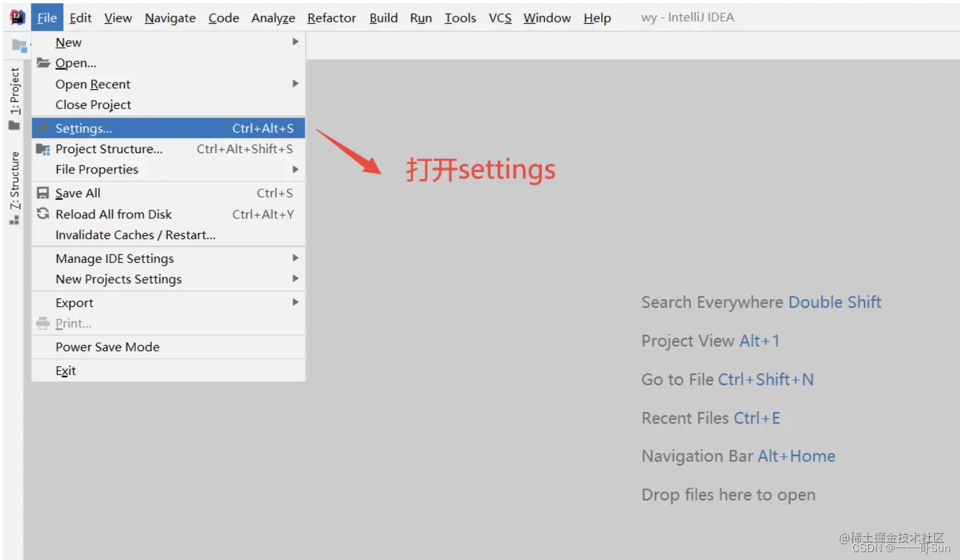The height and width of the screenshot is (560, 960).
Task: Click the Reload All from Disk refresh icon
Action: (x=43, y=214)
